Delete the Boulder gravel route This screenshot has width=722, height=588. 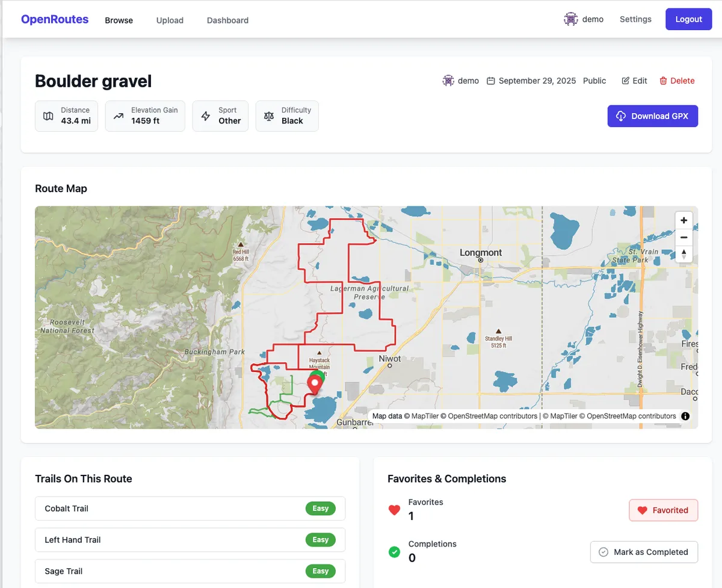point(677,81)
